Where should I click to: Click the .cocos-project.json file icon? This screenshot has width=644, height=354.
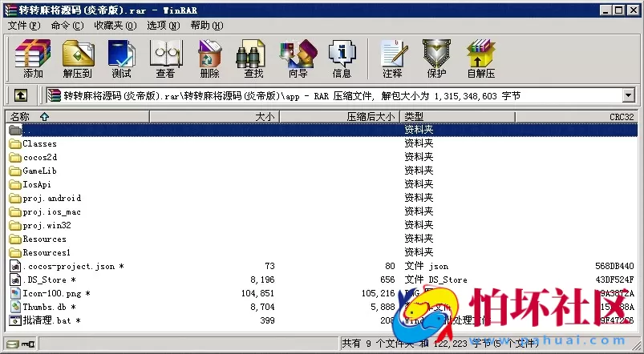pos(15,266)
